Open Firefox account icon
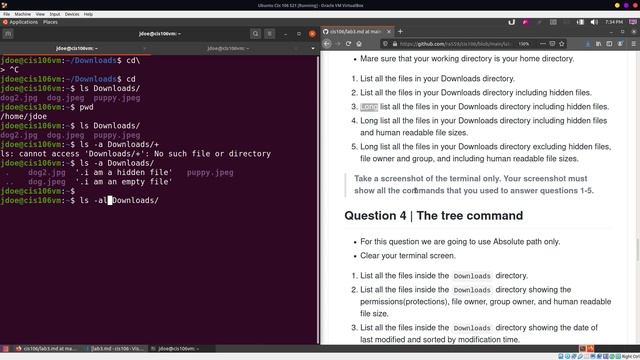 (620, 44)
